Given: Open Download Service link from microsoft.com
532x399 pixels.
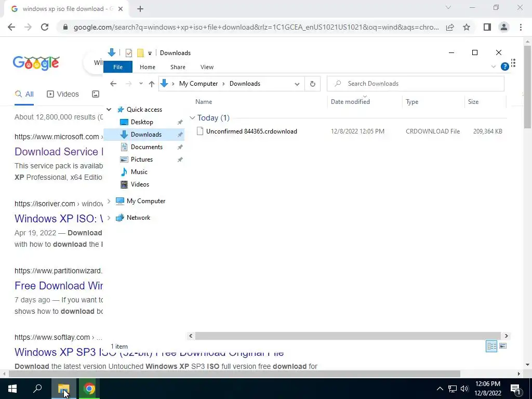Looking at the screenshot, I should [x=59, y=152].
